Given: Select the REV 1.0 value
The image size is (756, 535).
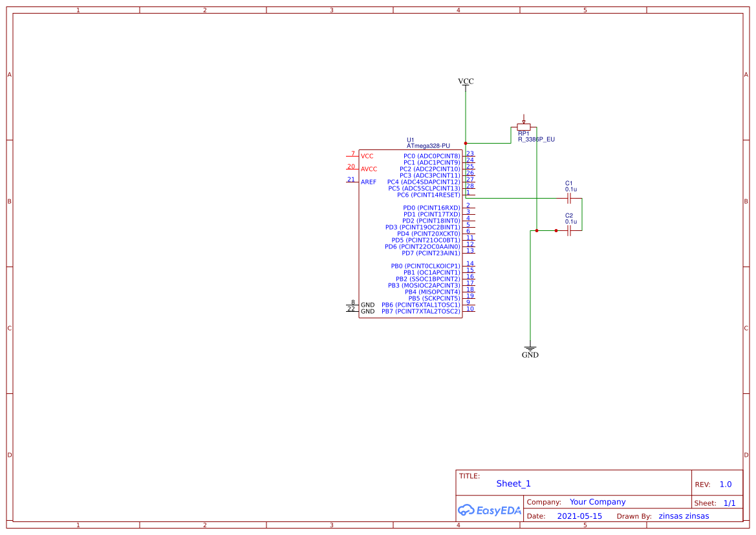Looking at the screenshot, I should (x=724, y=483).
